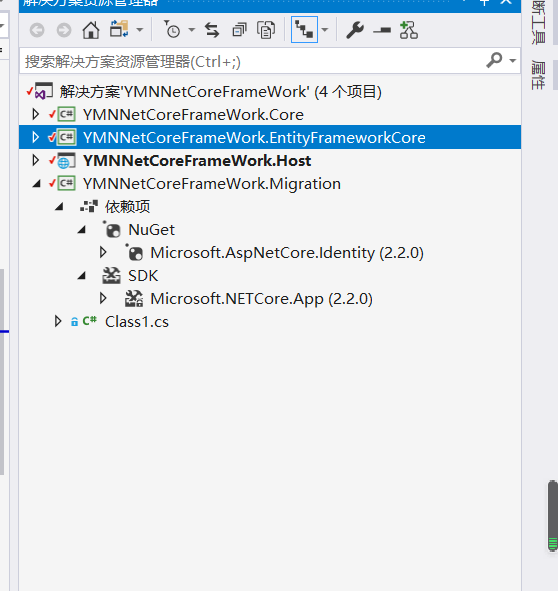Collapse the NuGet node
The width and height of the screenshot is (558, 591).
point(81,230)
